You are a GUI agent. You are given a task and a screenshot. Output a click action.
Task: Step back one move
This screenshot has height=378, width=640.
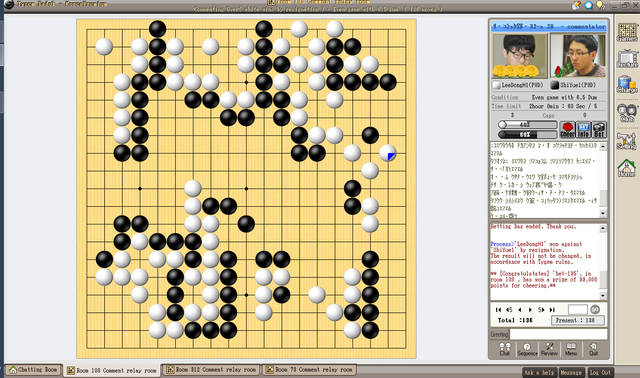520,310
